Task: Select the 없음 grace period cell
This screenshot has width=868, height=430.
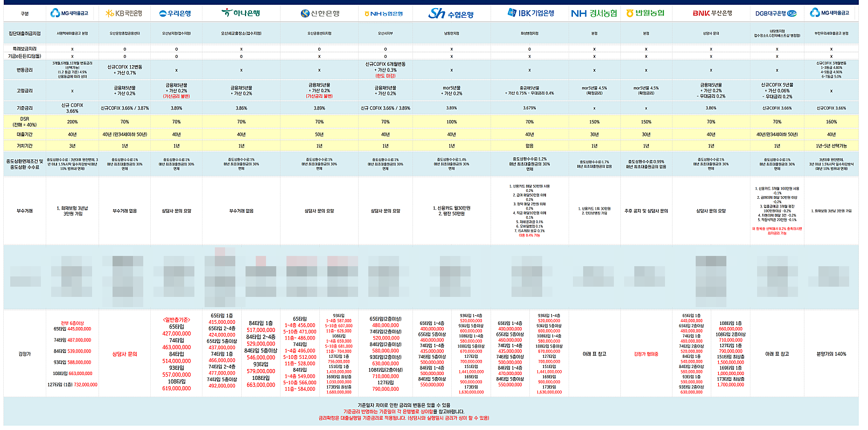Action: coord(529,145)
